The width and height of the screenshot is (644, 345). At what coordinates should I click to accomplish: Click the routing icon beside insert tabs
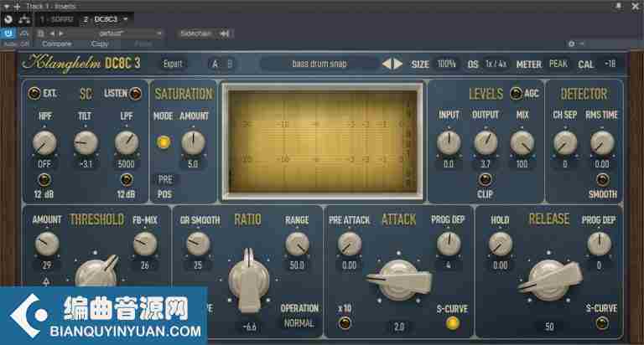pos(24,19)
